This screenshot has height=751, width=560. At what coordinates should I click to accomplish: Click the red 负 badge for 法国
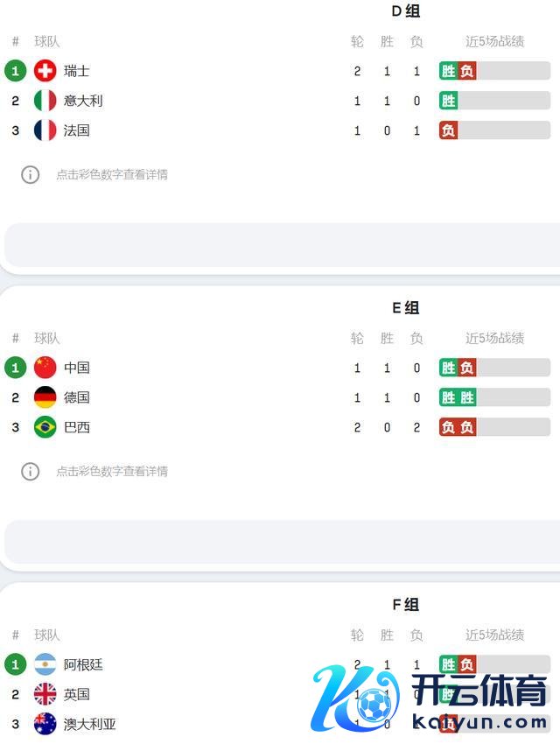pos(449,130)
